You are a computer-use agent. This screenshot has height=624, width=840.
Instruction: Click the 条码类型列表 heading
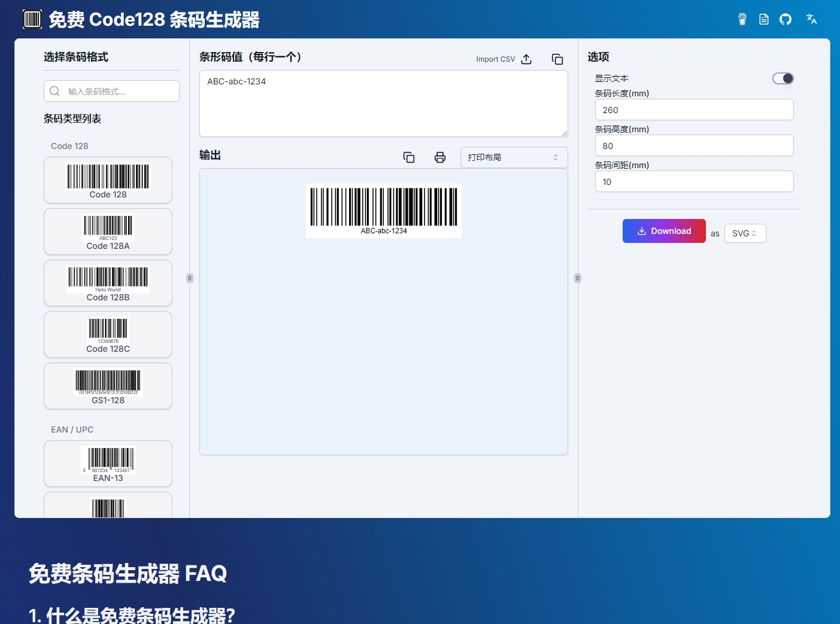(x=72, y=118)
